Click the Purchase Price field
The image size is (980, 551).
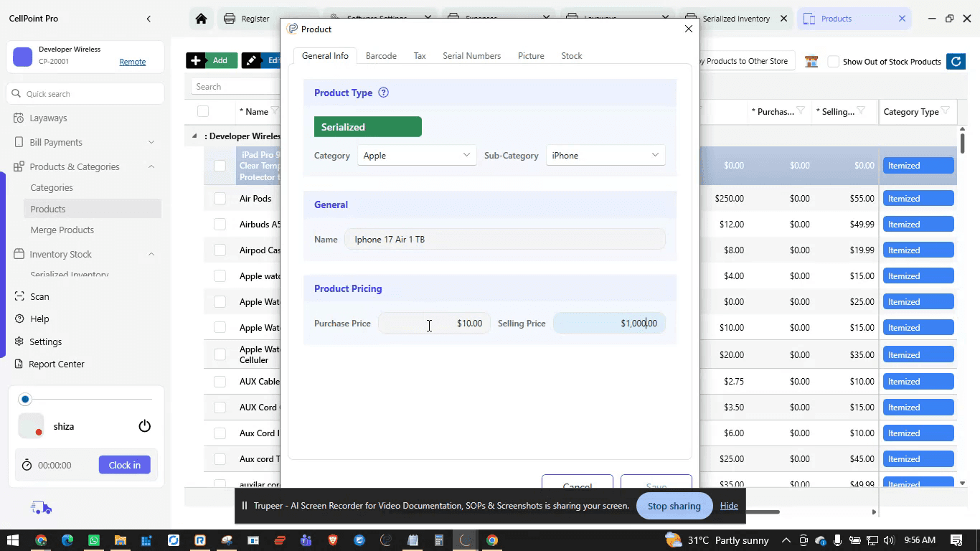435,323
